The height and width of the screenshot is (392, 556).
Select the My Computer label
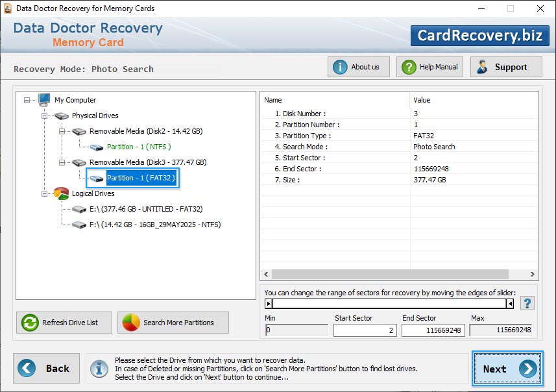[75, 100]
